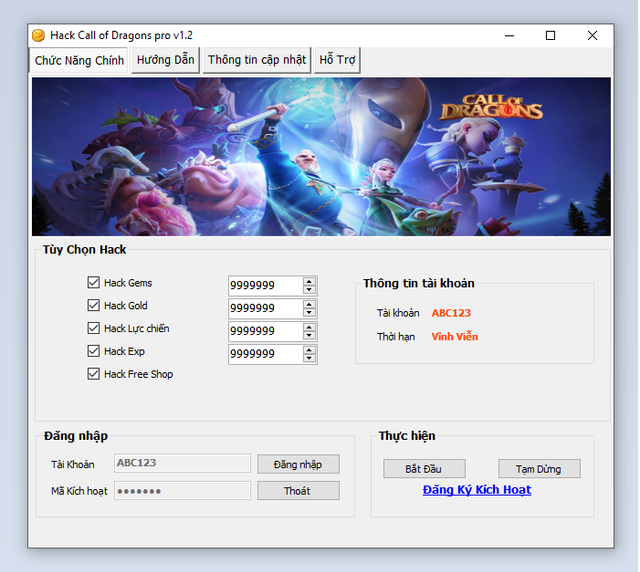
Task: Open the Thông tin cập nhật tab
Action: tap(257, 60)
